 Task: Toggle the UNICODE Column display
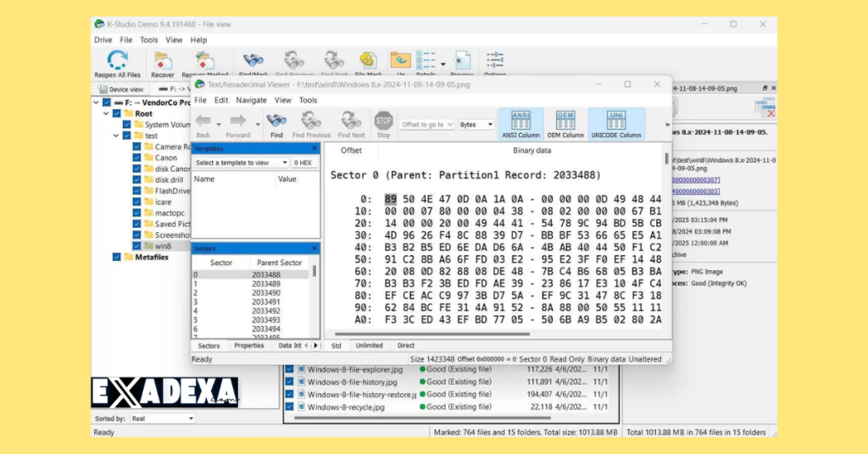616,124
